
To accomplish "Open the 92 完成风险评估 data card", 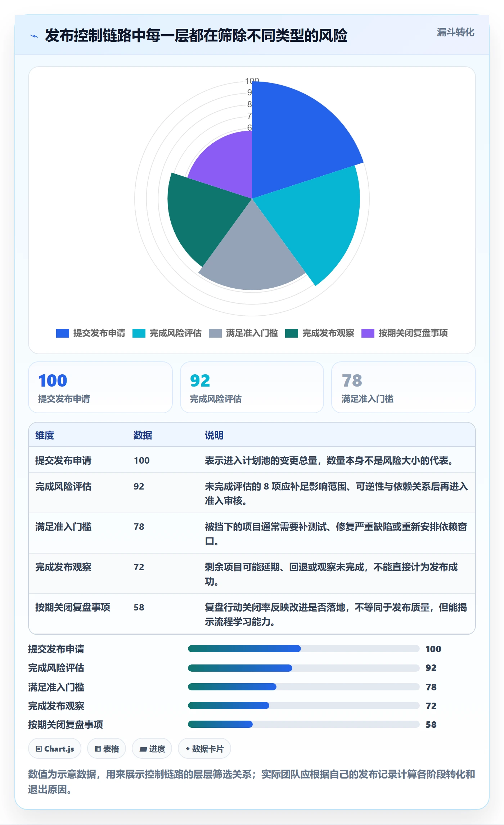I will tap(252, 387).
